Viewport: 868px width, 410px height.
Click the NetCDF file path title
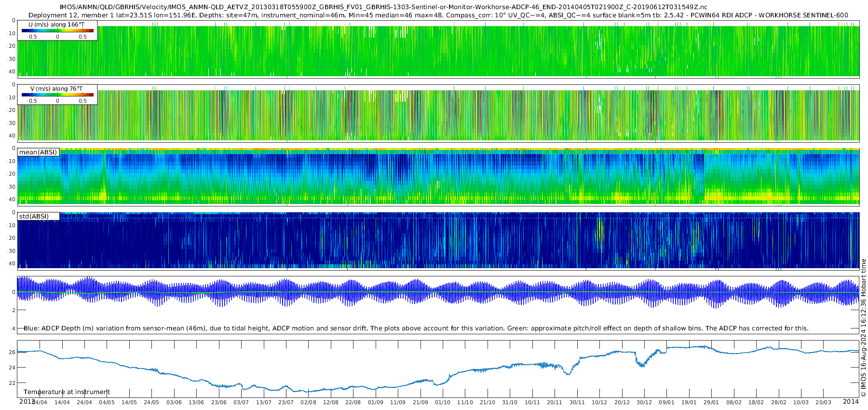383,7
